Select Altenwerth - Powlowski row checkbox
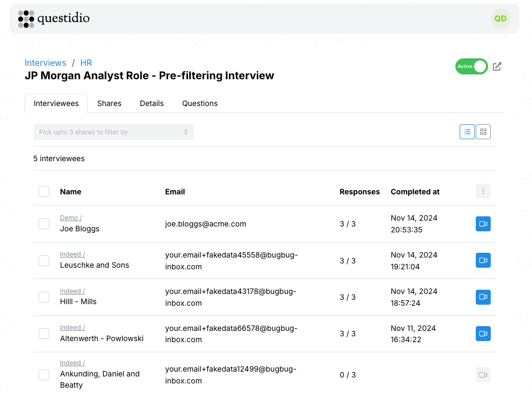Viewport: 532px width, 400px height. coord(44,334)
